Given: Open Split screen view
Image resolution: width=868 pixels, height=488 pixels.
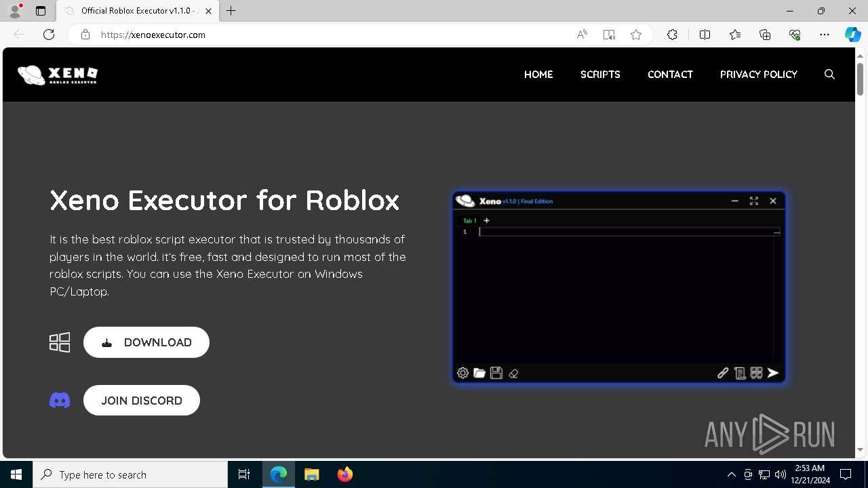Looking at the screenshot, I should point(705,35).
